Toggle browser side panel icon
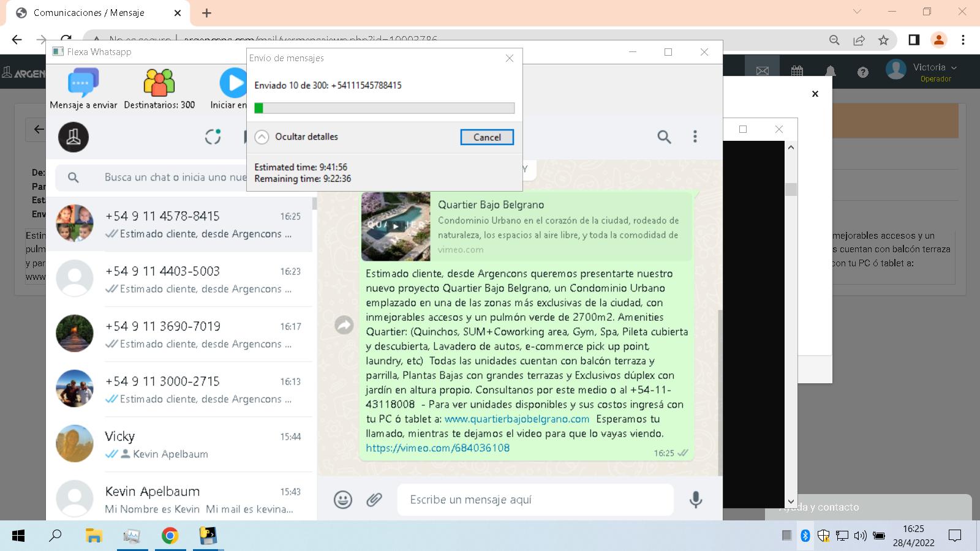This screenshot has height=551, width=980. coord(914,40)
